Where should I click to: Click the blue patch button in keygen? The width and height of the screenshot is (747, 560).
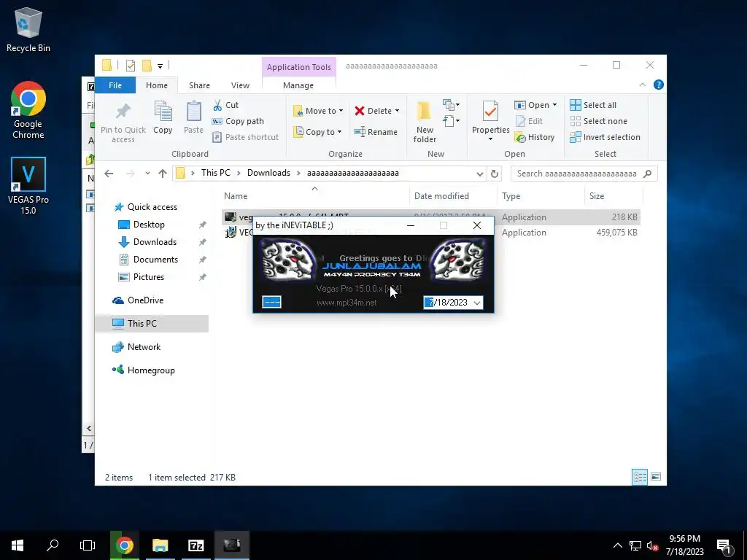coord(272,302)
